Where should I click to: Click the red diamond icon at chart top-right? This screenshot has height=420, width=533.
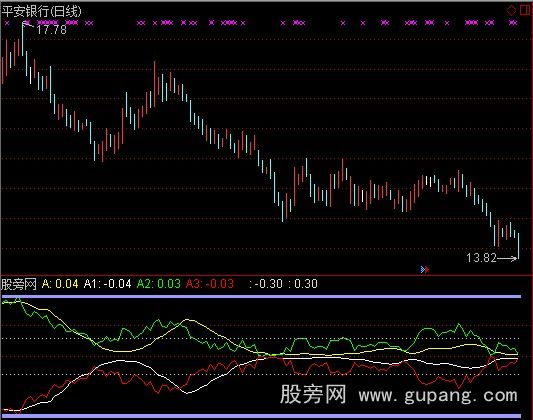pos(511,10)
